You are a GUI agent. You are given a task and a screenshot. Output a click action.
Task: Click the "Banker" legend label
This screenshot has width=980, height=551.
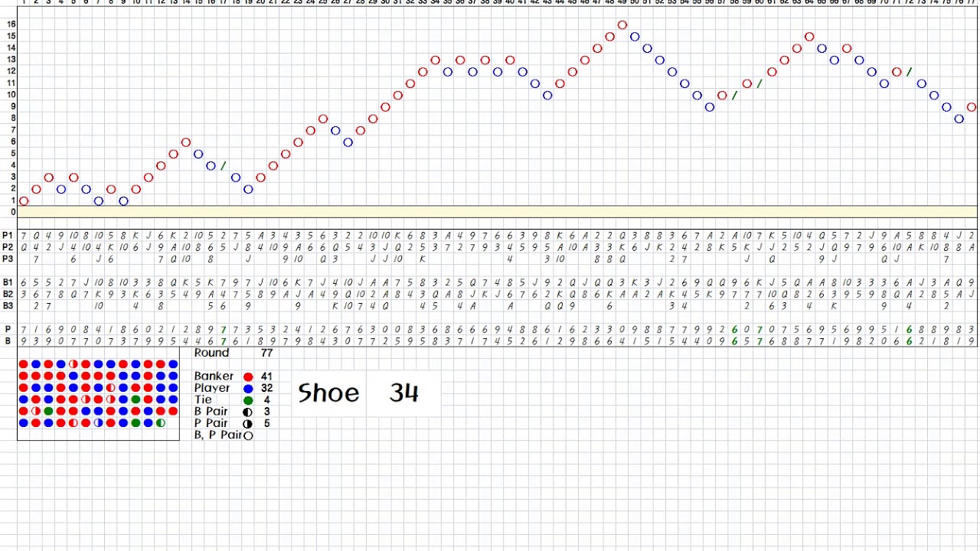214,376
